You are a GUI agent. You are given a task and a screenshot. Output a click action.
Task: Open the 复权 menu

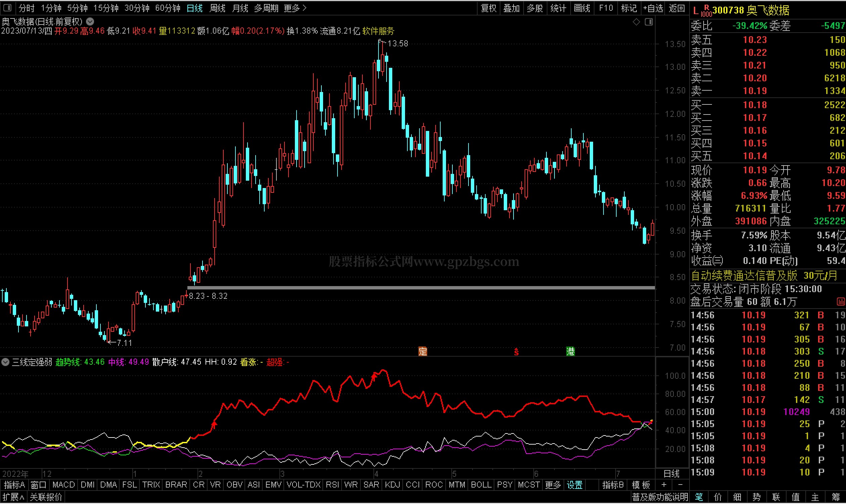coord(488,8)
